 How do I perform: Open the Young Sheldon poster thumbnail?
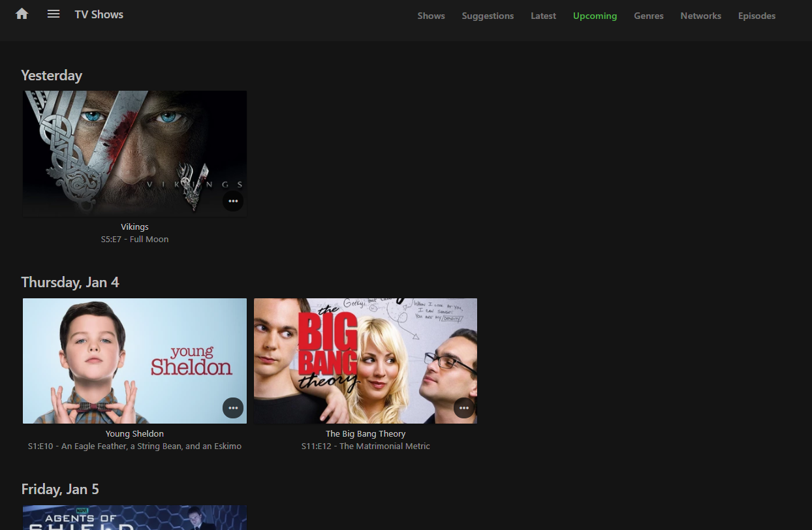point(134,361)
